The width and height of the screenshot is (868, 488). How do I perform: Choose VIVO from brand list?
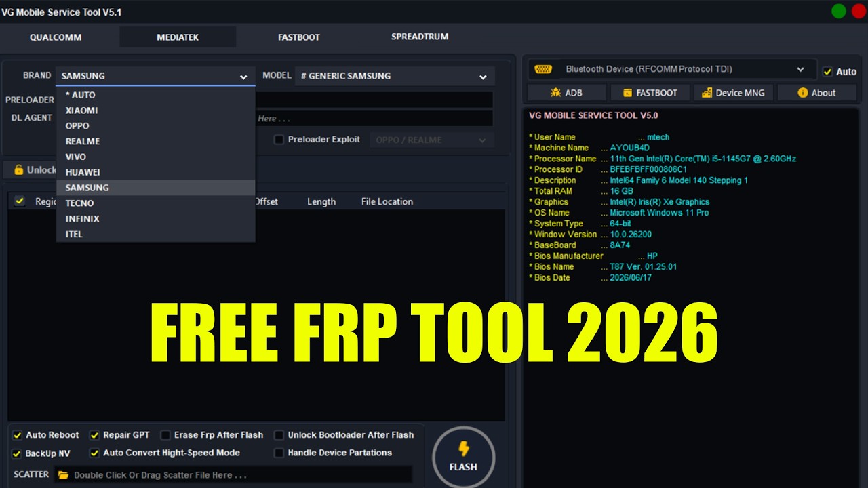tap(155, 157)
